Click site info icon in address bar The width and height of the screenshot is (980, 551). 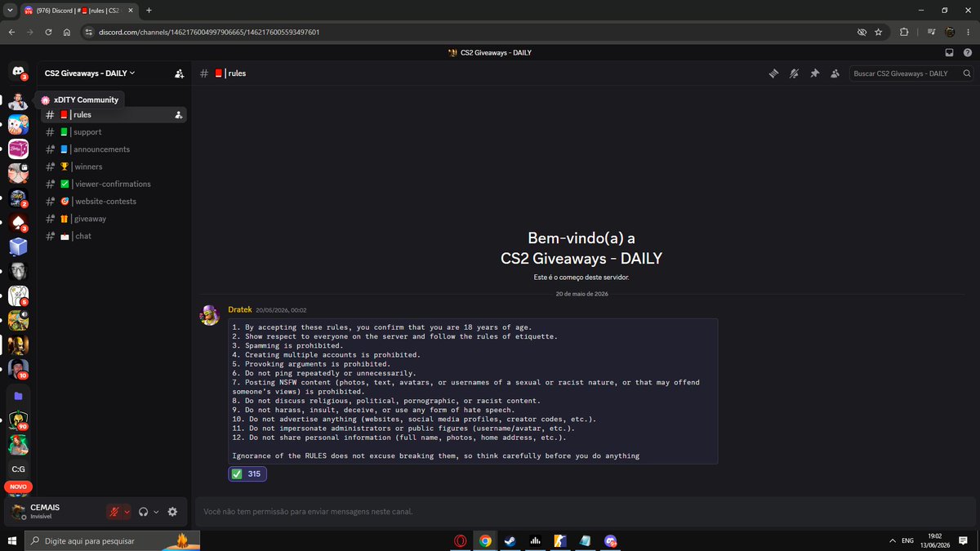(88, 32)
